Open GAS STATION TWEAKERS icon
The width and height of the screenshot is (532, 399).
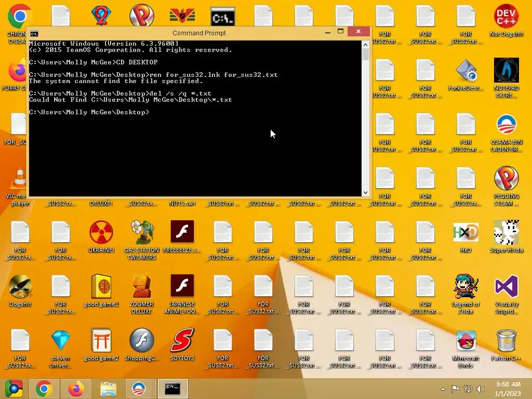[x=141, y=240]
